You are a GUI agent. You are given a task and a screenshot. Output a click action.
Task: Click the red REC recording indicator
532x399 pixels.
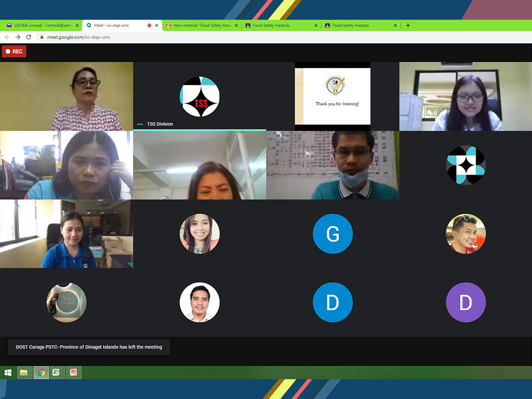coord(14,51)
